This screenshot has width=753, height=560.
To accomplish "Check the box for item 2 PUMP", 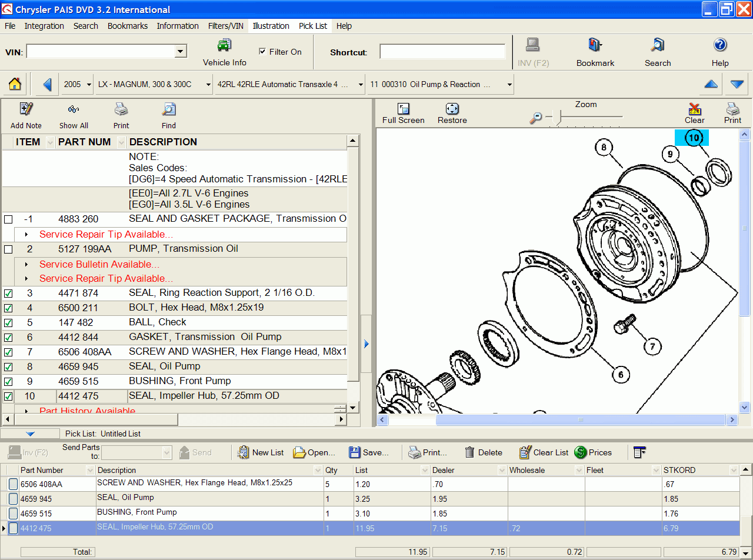I will 8,249.
